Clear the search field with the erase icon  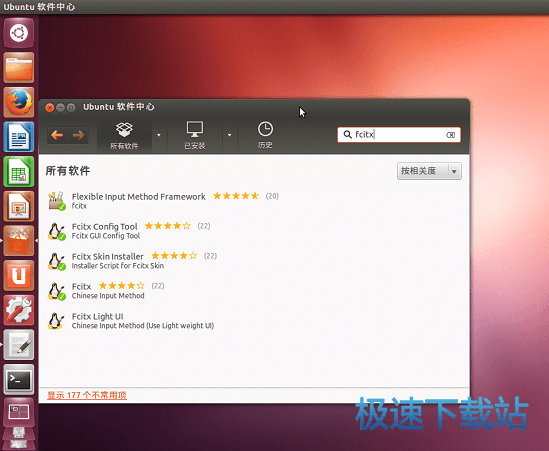tap(451, 135)
